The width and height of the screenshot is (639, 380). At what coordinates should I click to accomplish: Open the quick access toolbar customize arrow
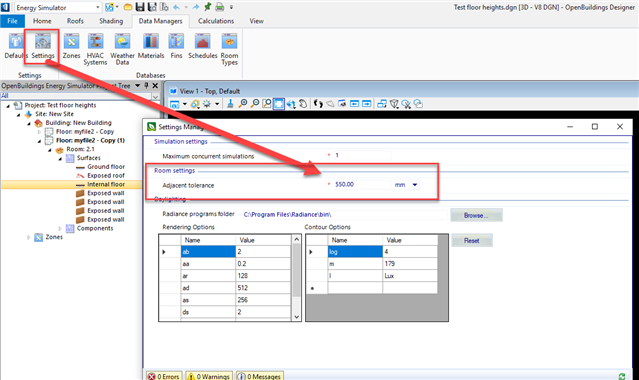231,7
